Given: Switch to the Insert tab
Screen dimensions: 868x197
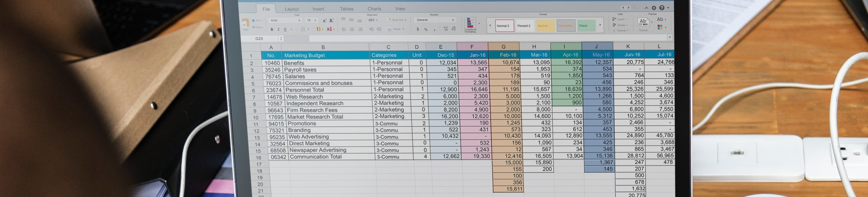Looking at the screenshot, I should 318,9.
